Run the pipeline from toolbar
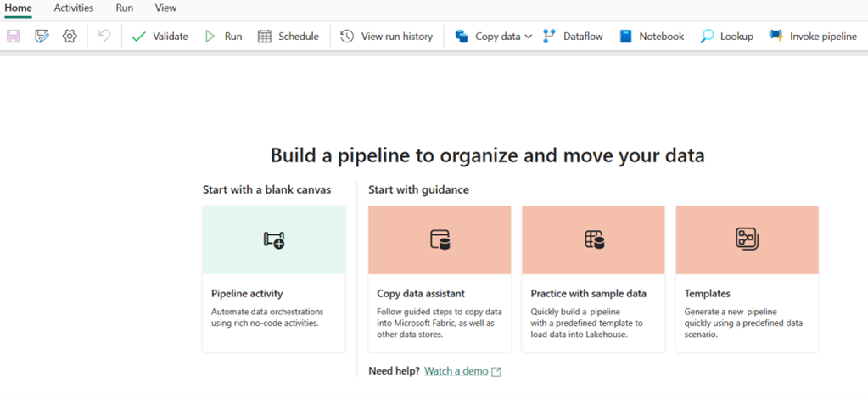868x400 pixels. pos(223,37)
